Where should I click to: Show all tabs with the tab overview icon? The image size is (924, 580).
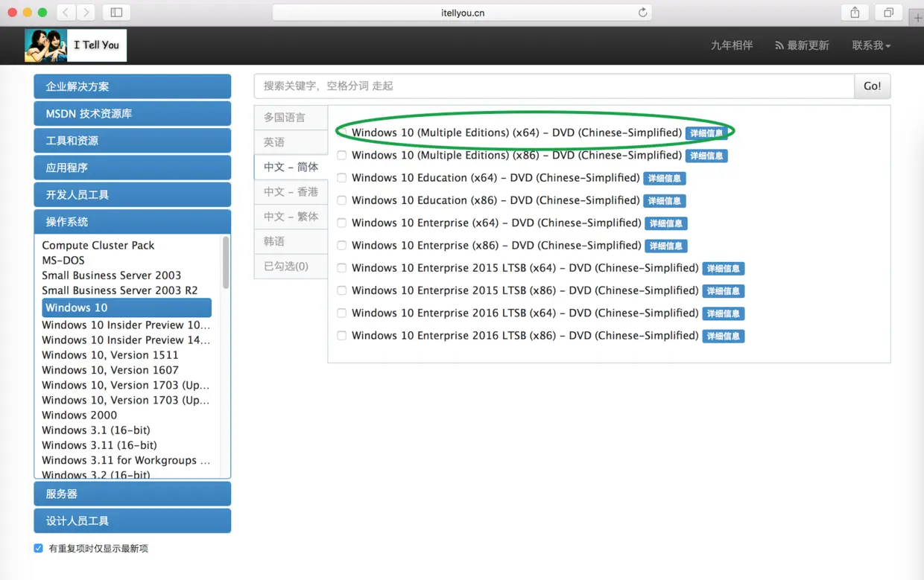tap(888, 13)
